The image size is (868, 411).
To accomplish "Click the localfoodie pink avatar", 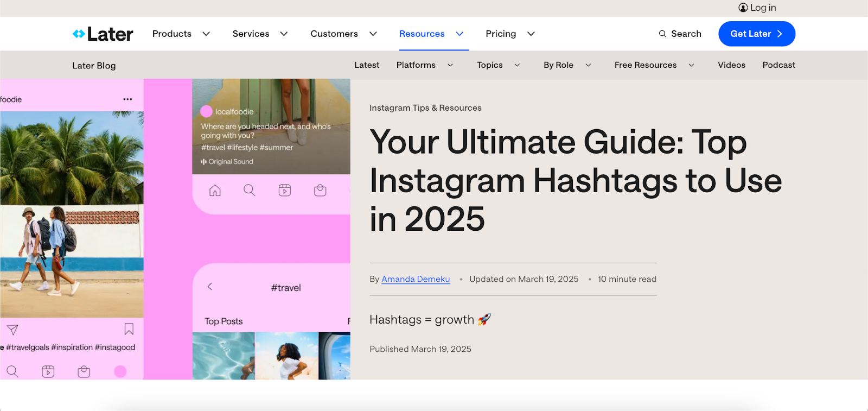I will coord(206,111).
